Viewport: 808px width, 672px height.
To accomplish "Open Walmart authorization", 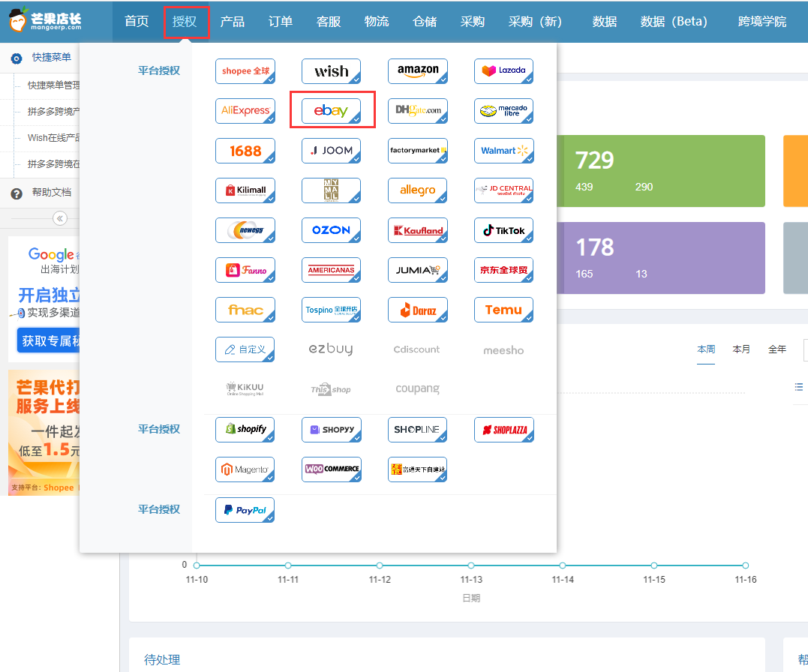I will [x=504, y=151].
